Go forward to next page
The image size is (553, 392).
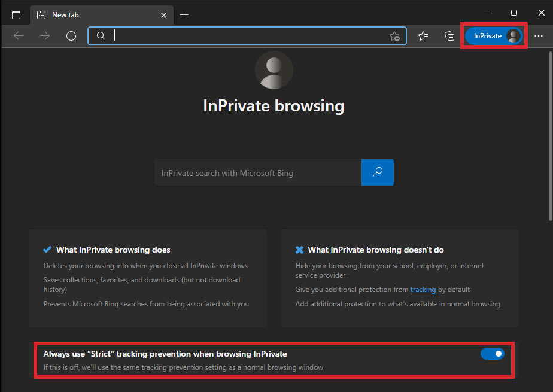[x=45, y=35]
